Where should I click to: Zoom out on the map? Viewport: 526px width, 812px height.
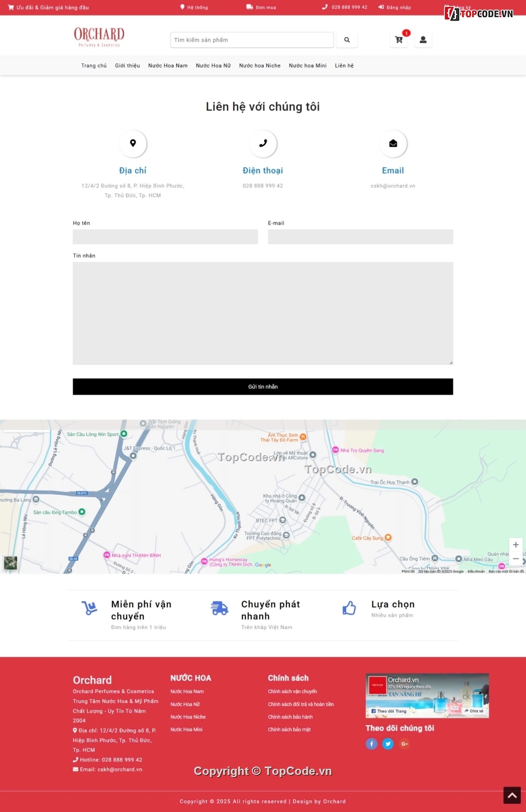(515, 558)
